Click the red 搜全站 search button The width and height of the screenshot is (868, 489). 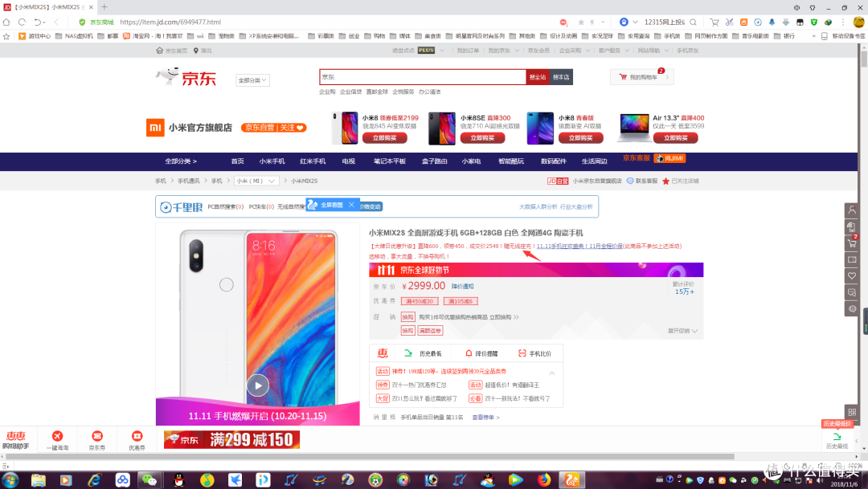pos(538,77)
